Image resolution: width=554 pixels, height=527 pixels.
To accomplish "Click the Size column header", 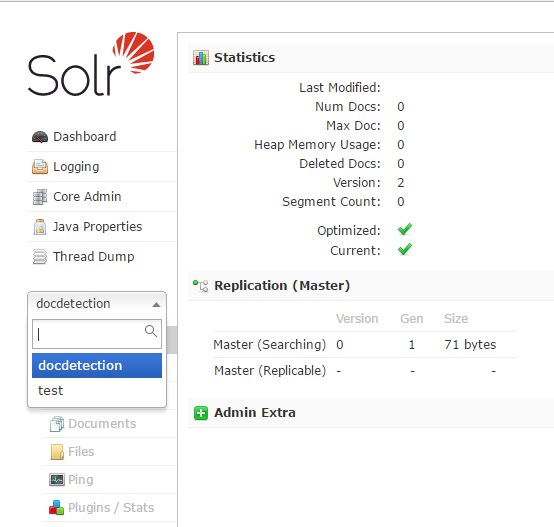I will pyautogui.click(x=456, y=319).
